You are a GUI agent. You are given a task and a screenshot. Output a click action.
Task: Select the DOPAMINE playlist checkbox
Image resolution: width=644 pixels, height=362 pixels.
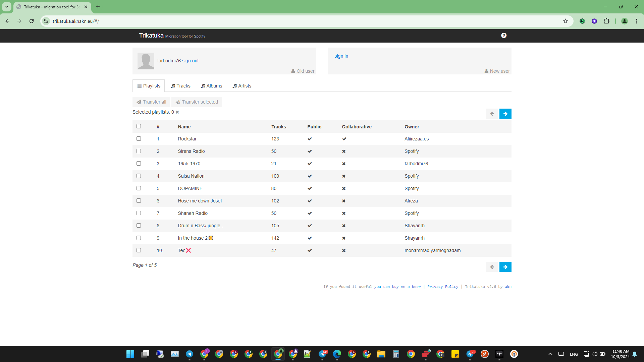pos(139,188)
